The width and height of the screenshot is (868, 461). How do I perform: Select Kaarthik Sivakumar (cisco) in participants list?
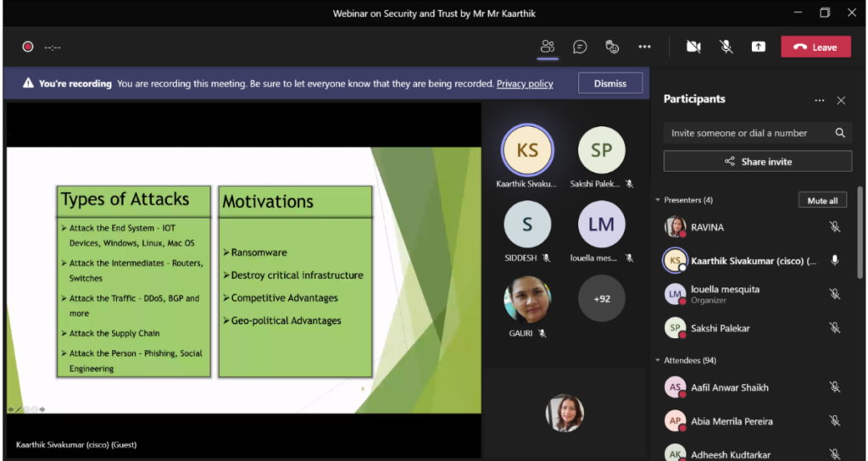coord(754,261)
